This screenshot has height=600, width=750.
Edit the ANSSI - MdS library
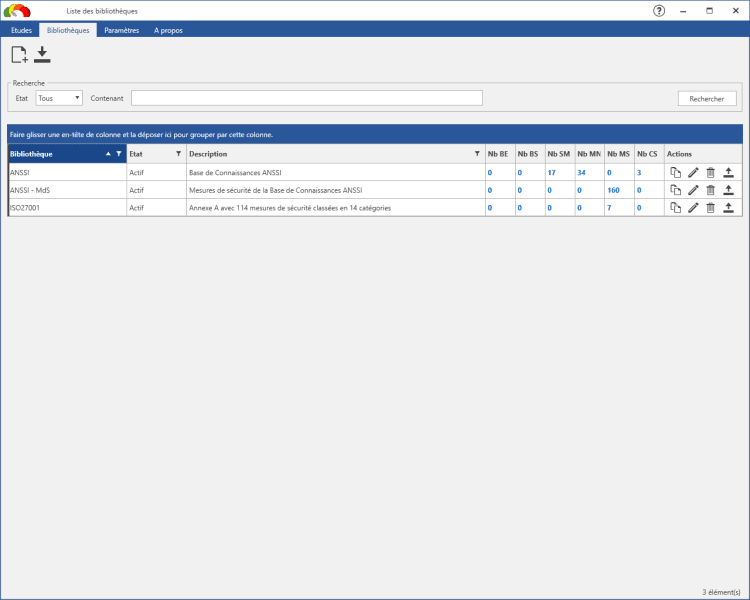click(693, 190)
